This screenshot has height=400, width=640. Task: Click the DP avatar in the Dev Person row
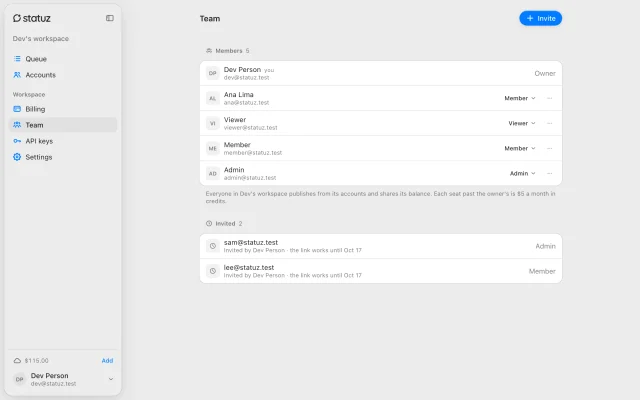tap(213, 73)
